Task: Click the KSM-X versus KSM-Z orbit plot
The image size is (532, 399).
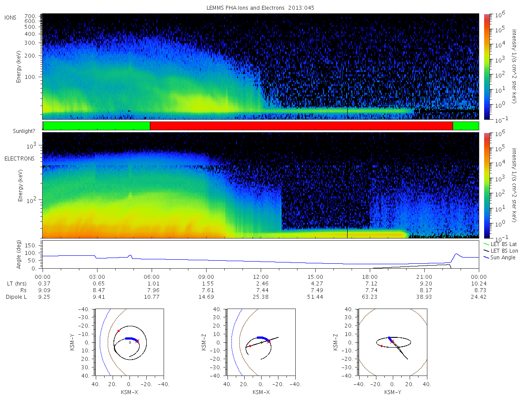Action: tap(261, 342)
